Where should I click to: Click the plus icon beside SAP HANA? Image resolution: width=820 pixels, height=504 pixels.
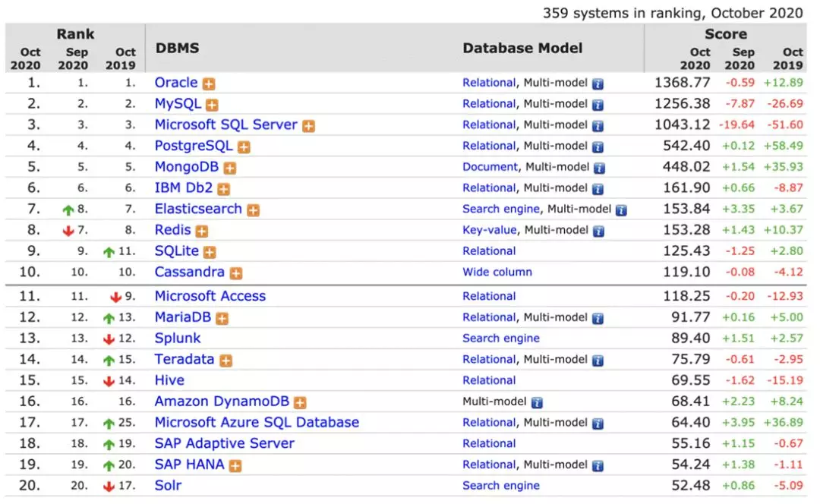[x=235, y=465]
